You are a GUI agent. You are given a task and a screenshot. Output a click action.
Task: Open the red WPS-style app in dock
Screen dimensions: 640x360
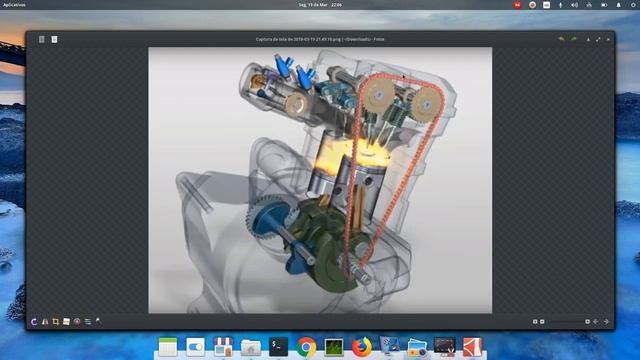coord(472,347)
